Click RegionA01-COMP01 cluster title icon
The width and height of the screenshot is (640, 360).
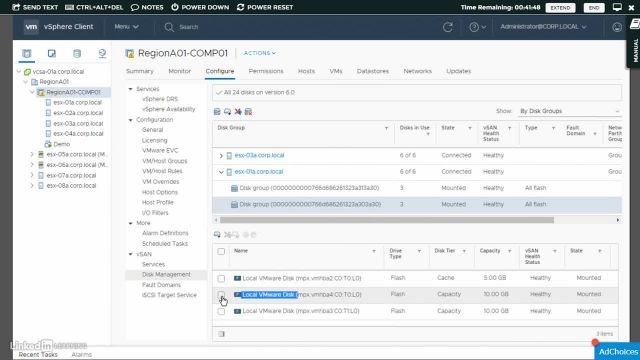pyautogui.click(x=130, y=53)
